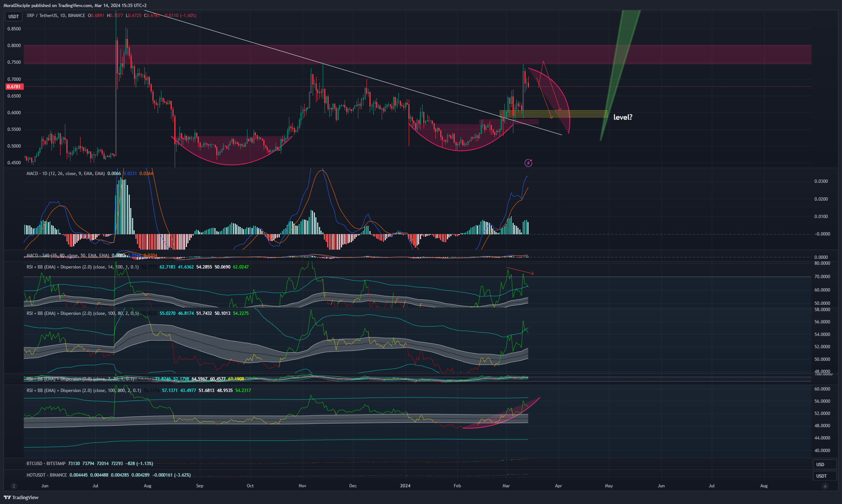Click the 0.7500 price axis label
This screenshot has height=504, width=842.
click(14, 62)
